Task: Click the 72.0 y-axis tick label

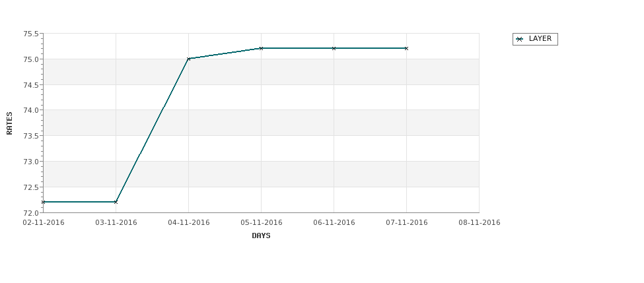Action: point(31,213)
